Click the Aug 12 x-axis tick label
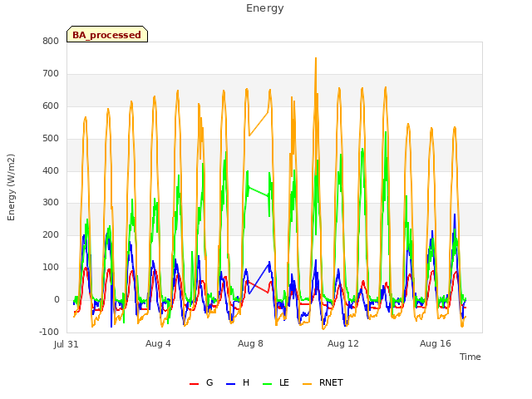The height and width of the screenshot is (399, 532). tap(343, 343)
